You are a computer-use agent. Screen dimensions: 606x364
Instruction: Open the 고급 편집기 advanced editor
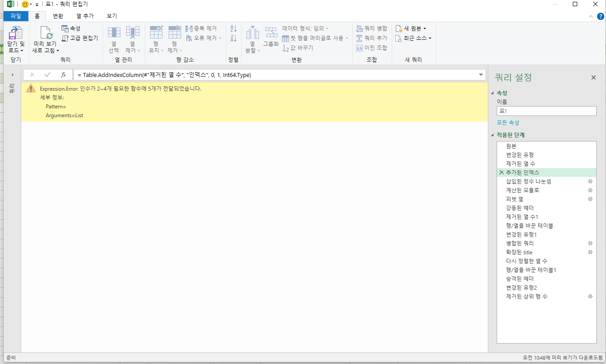(80, 38)
